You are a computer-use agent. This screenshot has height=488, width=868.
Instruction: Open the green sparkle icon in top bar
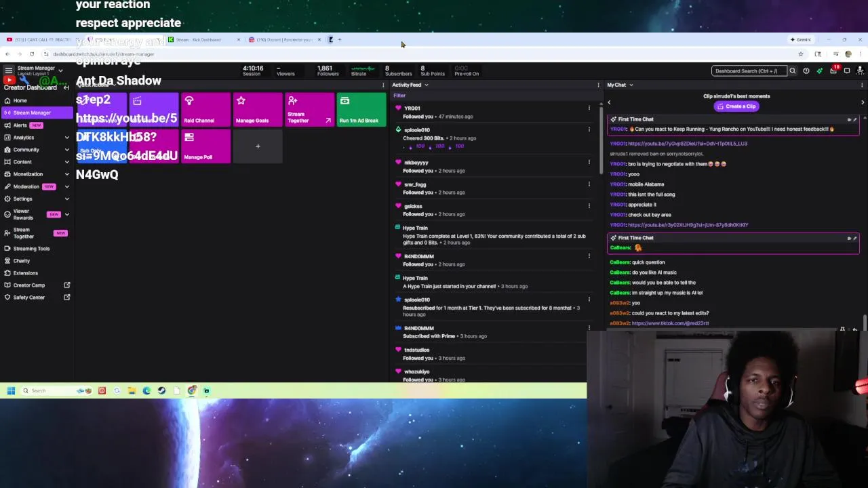(x=819, y=70)
